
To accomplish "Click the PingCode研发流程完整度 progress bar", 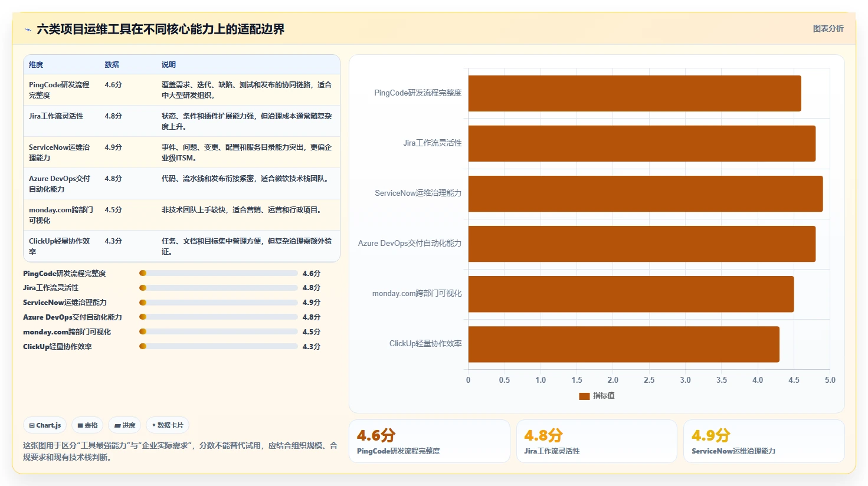I will point(218,273).
